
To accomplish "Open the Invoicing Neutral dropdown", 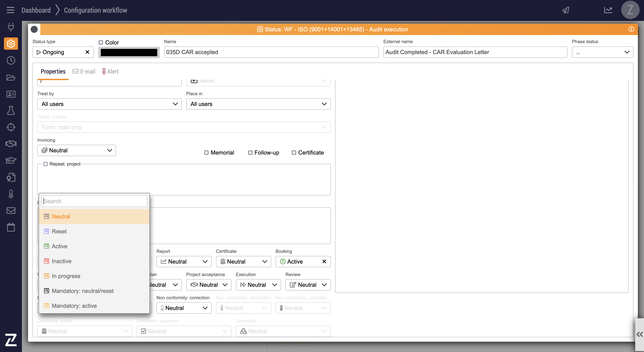I will coord(76,150).
